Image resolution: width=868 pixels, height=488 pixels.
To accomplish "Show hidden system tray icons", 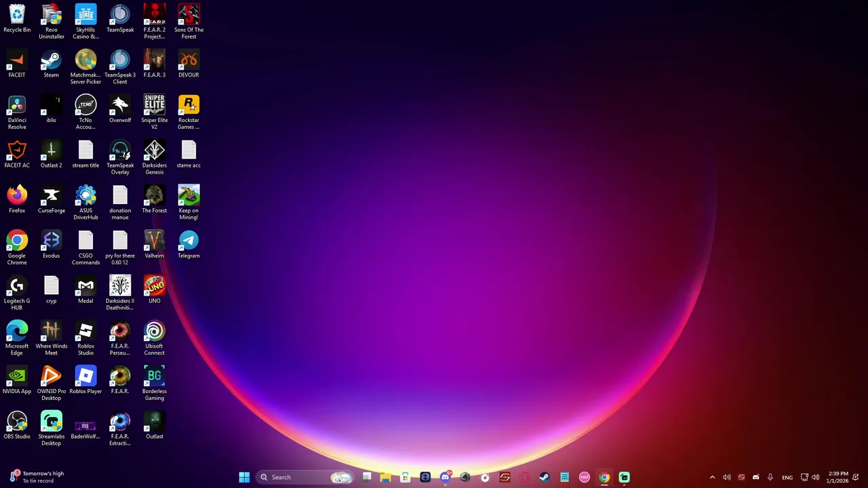I will point(712,477).
